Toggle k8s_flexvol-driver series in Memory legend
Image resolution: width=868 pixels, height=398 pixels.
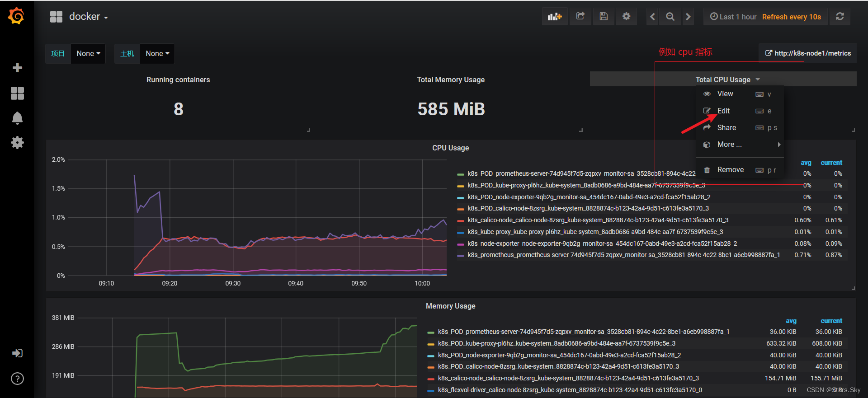pos(570,390)
